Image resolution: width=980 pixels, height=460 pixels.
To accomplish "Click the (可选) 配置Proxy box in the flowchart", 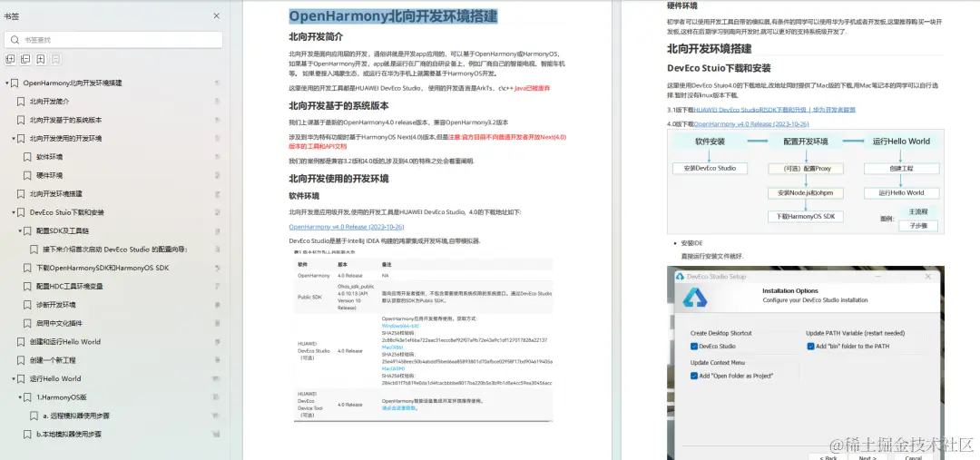I will [807, 168].
